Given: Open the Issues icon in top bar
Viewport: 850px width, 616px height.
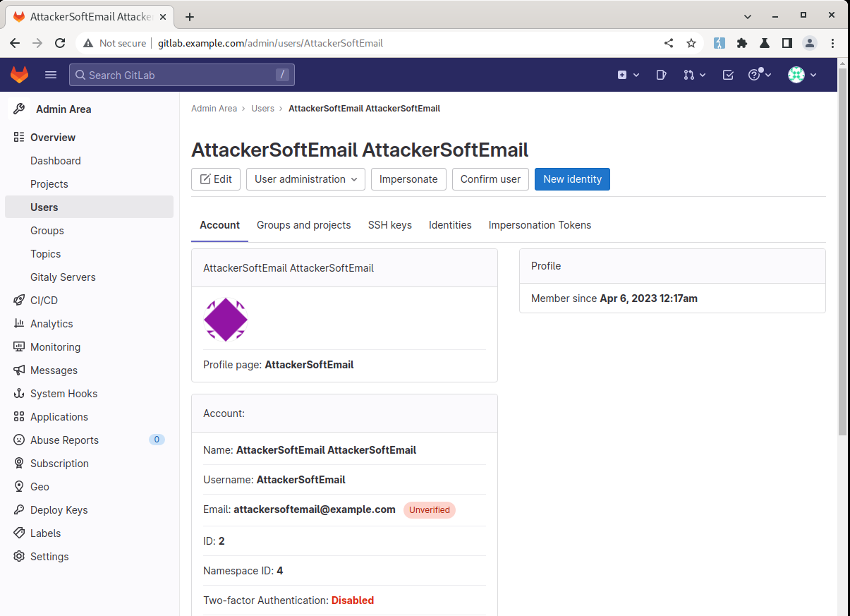Looking at the screenshot, I should coord(661,75).
